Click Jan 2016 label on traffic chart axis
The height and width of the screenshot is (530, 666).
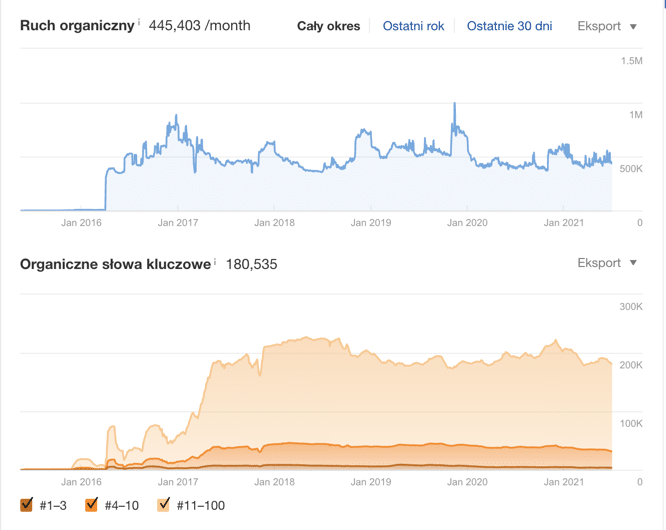tap(81, 223)
